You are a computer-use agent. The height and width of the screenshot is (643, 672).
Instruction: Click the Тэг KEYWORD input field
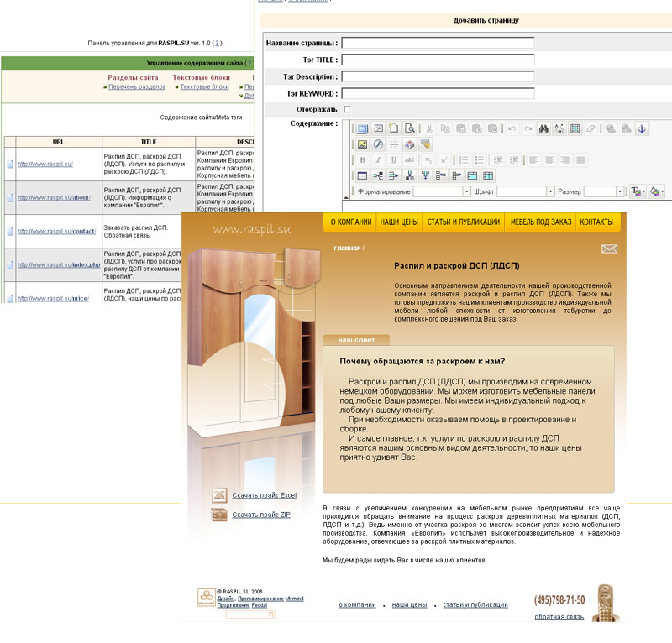(x=438, y=93)
